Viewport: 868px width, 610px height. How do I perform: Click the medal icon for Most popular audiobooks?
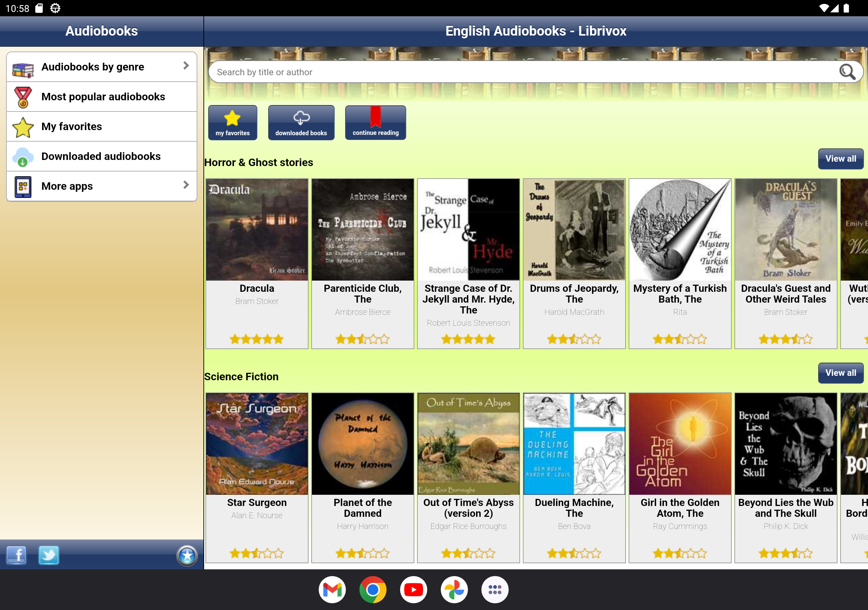[x=23, y=98]
